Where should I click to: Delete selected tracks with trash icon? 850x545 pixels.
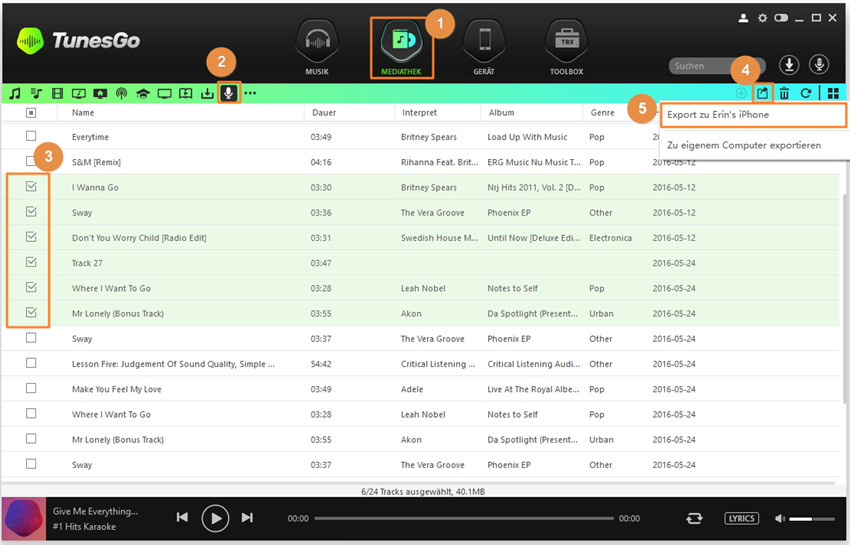click(x=784, y=93)
